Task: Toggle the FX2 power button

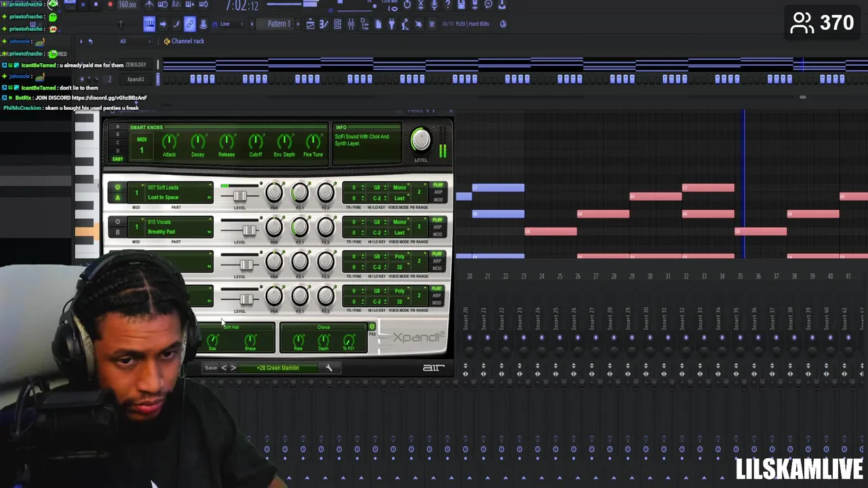Action: click(372, 327)
